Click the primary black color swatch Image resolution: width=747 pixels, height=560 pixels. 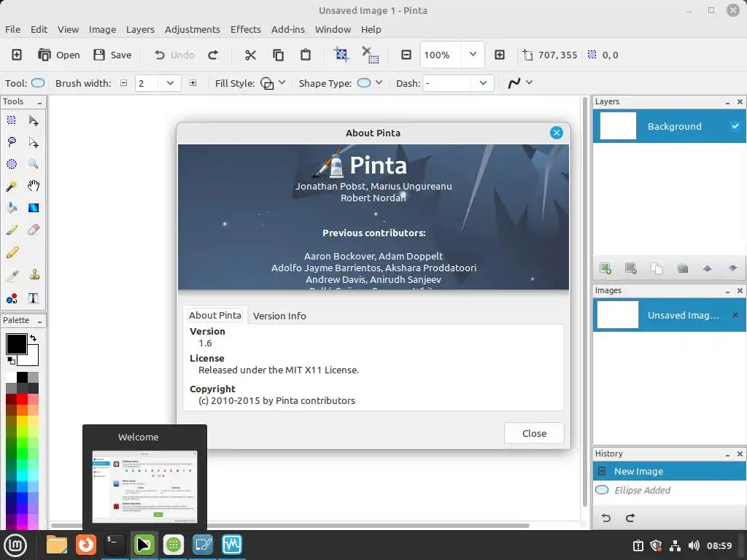(x=16, y=344)
